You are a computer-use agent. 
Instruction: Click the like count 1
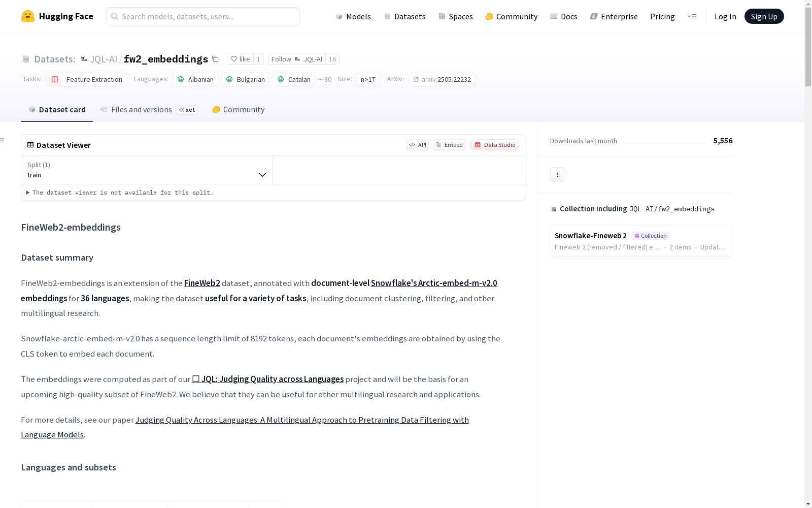pyautogui.click(x=258, y=59)
